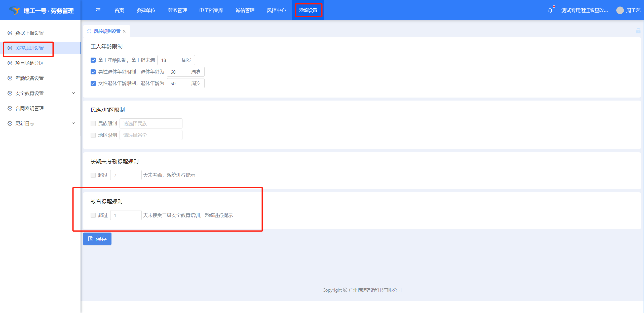The height and width of the screenshot is (313, 644).
Task: Toggle the sidebar collapse menu icon
Action: click(98, 10)
